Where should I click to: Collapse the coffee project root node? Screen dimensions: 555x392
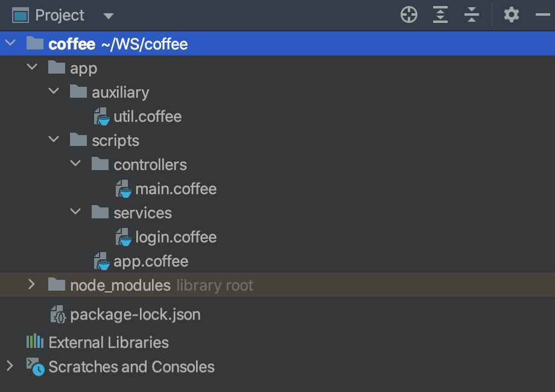pyautogui.click(x=10, y=43)
